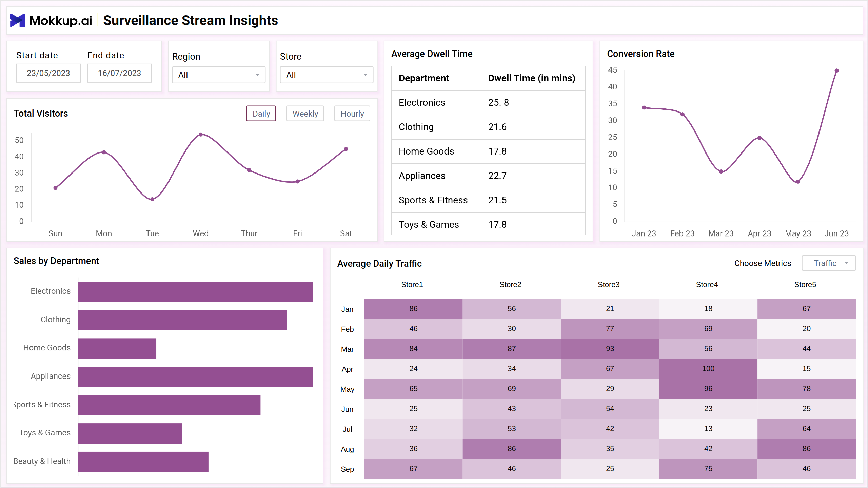
Task: Expand the Region dropdown
Action: (x=219, y=75)
